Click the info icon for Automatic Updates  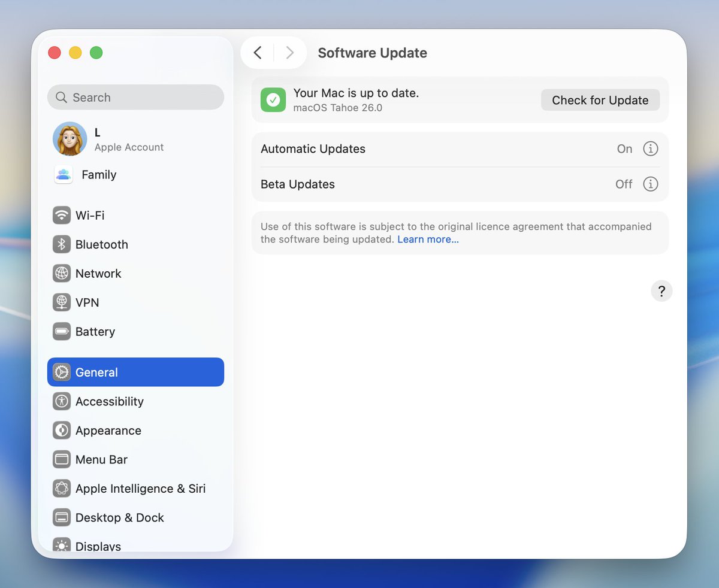pyautogui.click(x=651, y=148)
